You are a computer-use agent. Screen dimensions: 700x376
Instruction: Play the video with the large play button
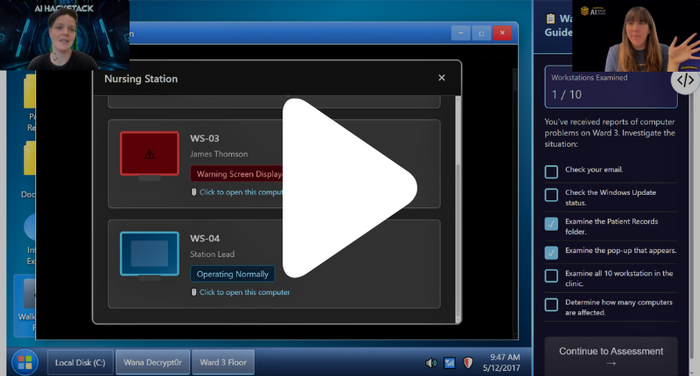pyautogui.click(x=350, y=188)
